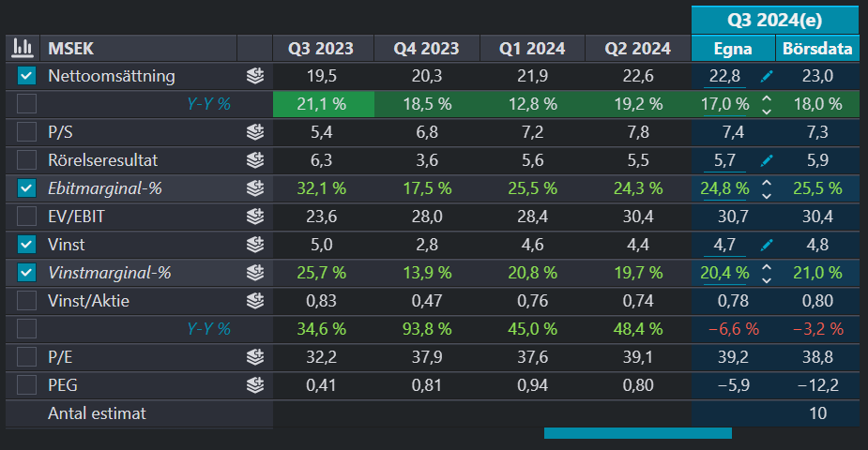Screen dimensions: 868x450
Task: Click the 24,8 % Ebitmarginal input field
Action: point(724,189)
